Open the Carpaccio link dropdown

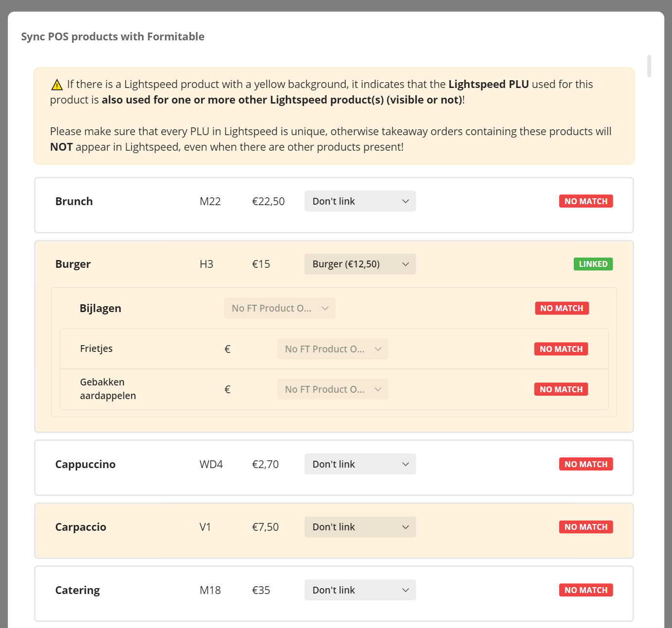point(360,527)
